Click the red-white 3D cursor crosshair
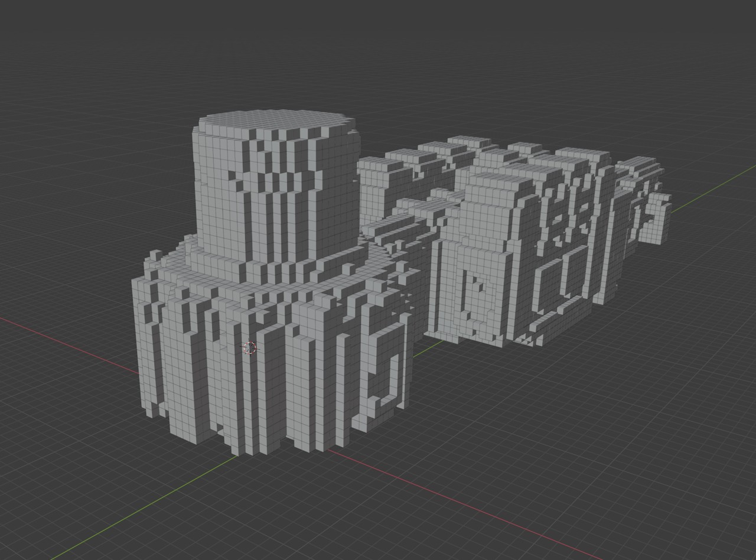The image size is (756, 560). [250, 348]
